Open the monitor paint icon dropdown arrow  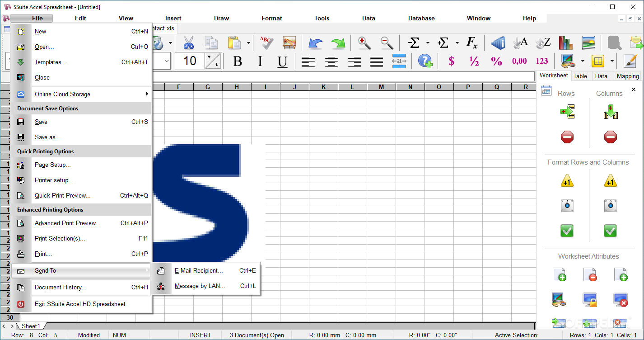point(583,61)
